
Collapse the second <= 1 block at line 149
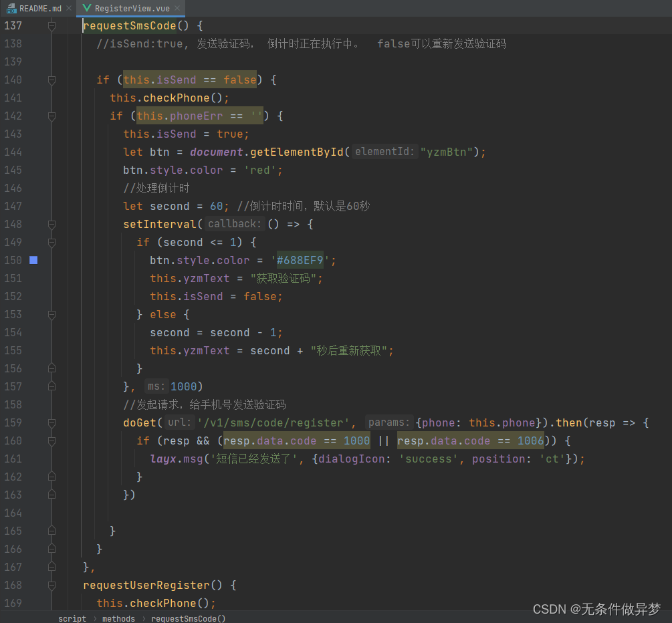51,242
